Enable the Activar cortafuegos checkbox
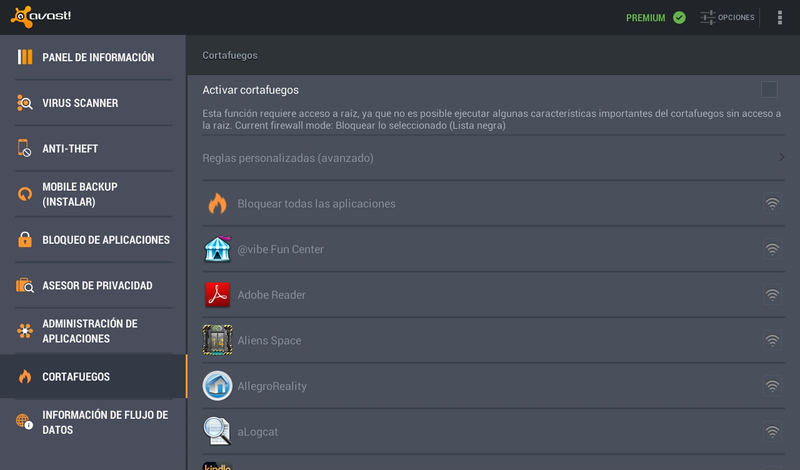This screenshot has height=470, width=800. pos(769,89)
